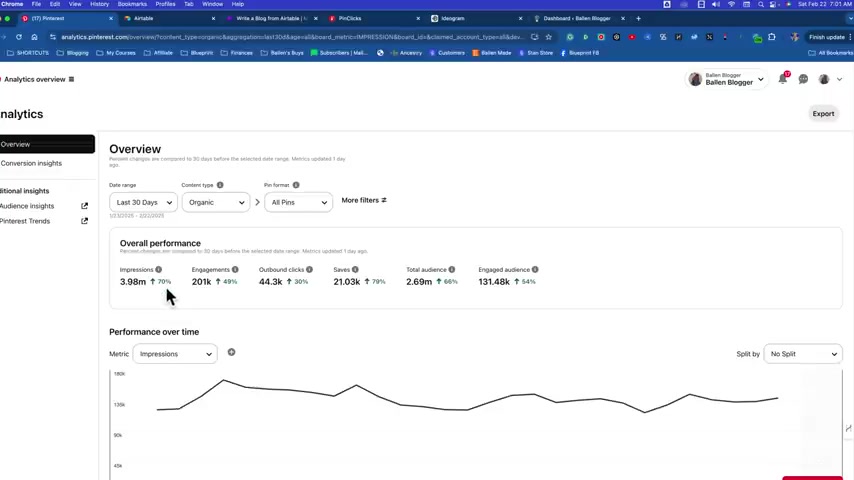
Task: Click the info icon next to Engagements
Action: coord(235,270)
